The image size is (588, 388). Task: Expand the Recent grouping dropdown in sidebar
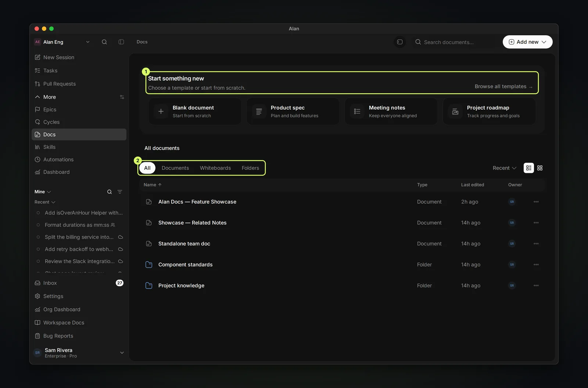tap(45, 202)
